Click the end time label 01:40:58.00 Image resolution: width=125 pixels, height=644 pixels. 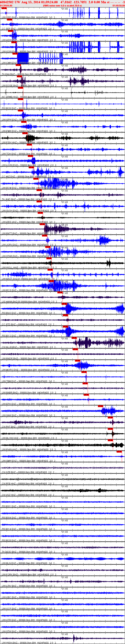(x=119, y=5)
